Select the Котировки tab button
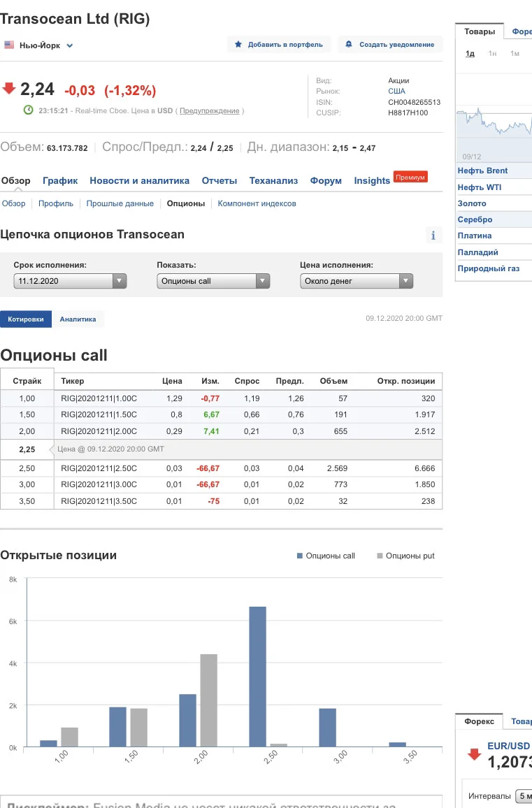Image resolution: width=532 pixels, height=808 pixels. click(x=26, y=319)
